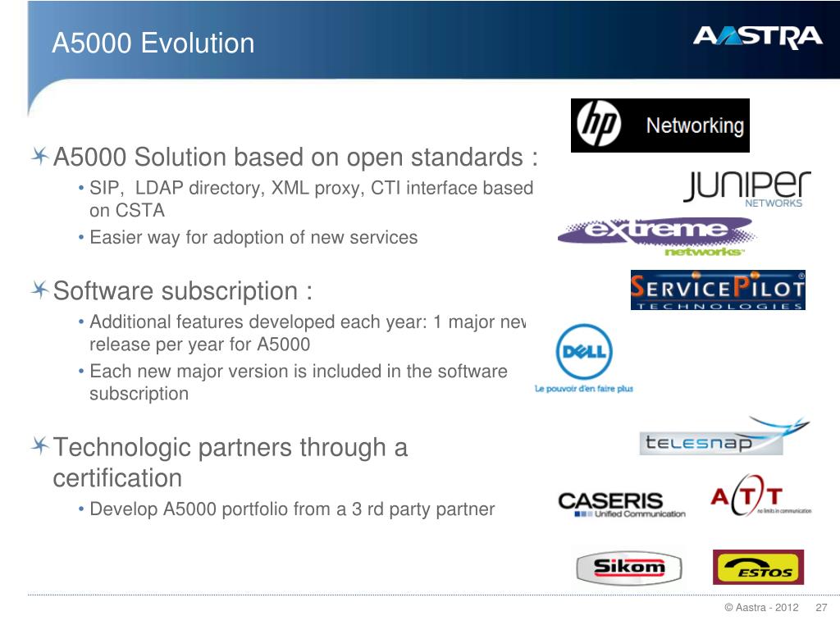
Task: Select heading 'A5000 Solution based on open standards'
Action: [295, 157]
